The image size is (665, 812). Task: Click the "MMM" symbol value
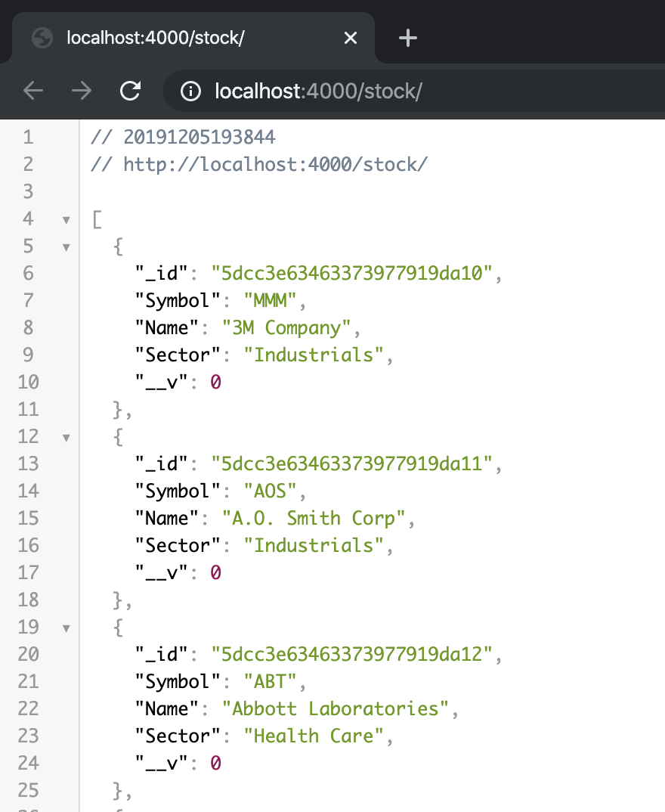tap(270, 300)
